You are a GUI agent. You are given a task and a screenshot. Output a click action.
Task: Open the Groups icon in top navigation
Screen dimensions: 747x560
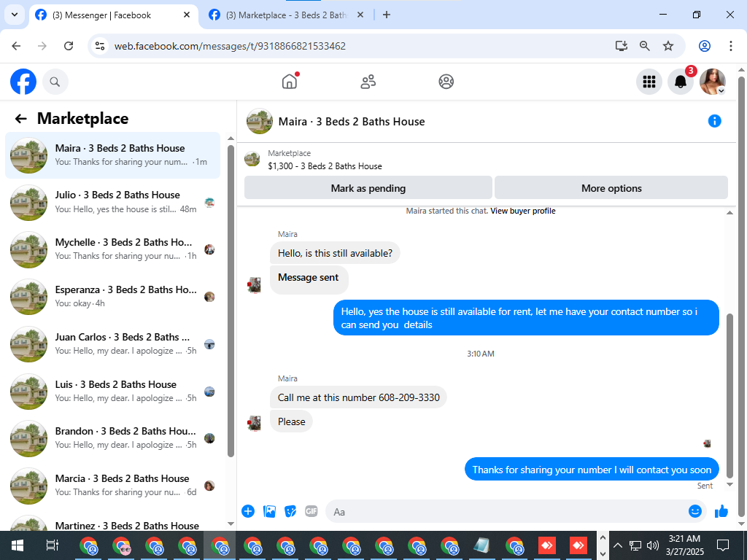click(x=446, y=82)
